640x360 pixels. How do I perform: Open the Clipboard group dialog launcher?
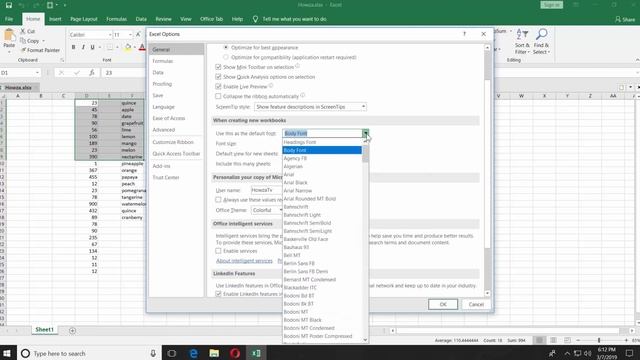click(x=62, y=60)
